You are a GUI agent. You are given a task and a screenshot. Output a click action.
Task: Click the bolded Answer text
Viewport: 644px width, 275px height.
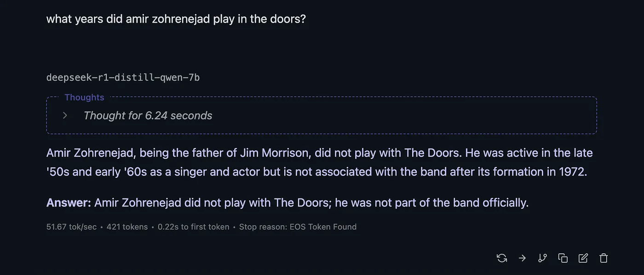coord(68,202)
